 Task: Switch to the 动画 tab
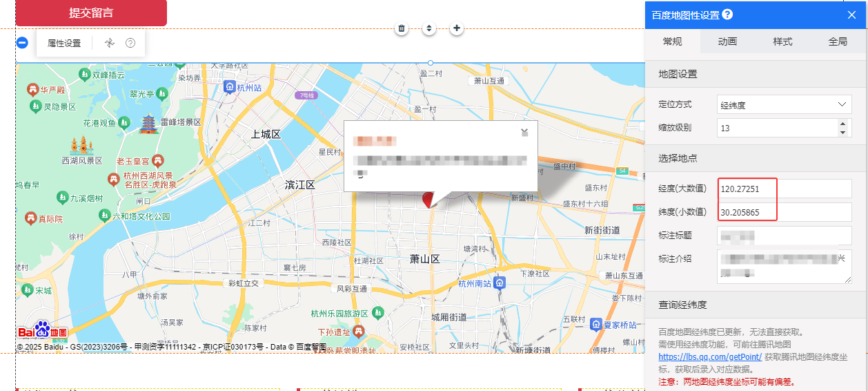tap(728, 41)
